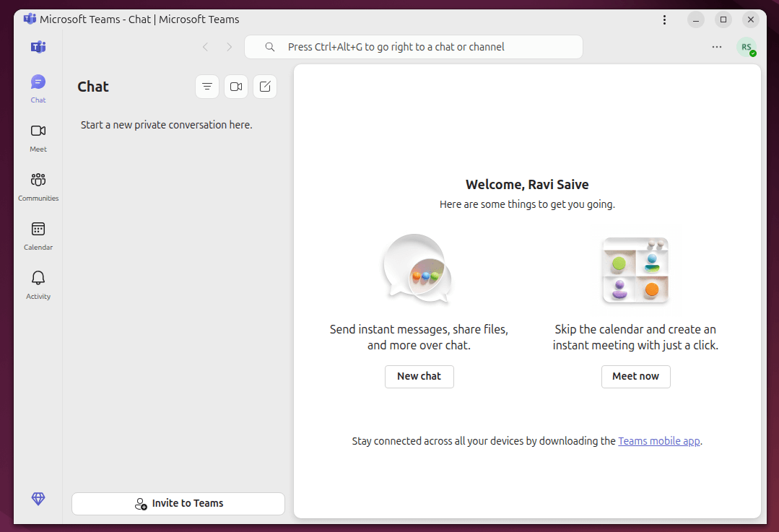Viewport: 779px width, 532px height.
Task: Click the search bar to find a chat
Action: [x=414, y=46]
